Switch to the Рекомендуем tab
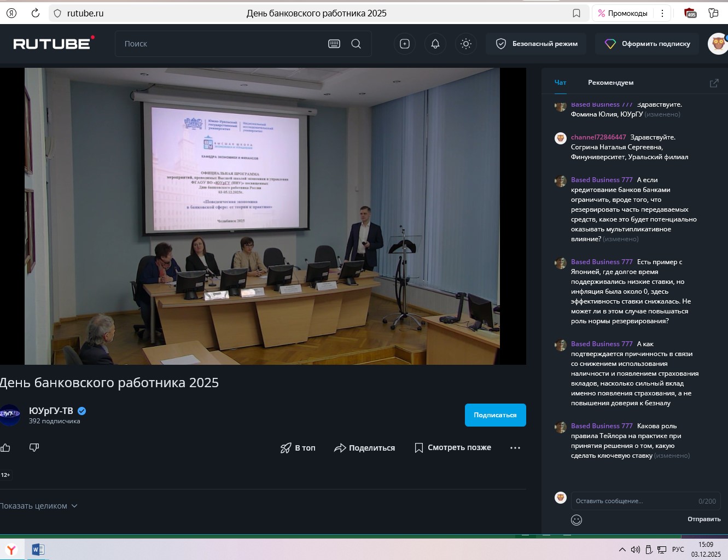The width and height of the screenshot is (728, 560). tap(610, 82)
